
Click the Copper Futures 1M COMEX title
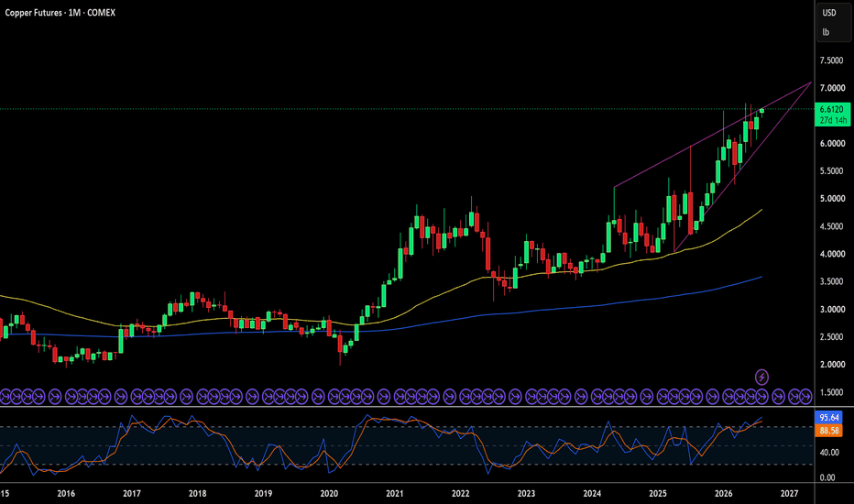(60, 13)
